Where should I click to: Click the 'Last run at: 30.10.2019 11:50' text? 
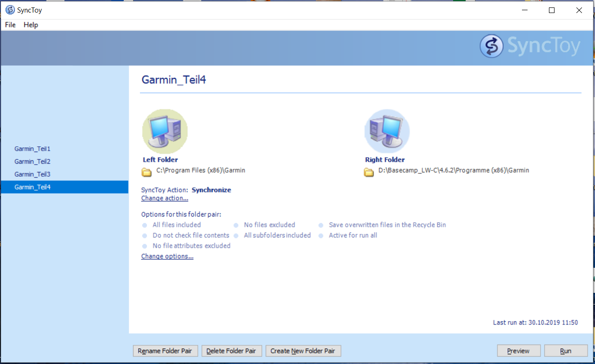click(x=535, y=322)
